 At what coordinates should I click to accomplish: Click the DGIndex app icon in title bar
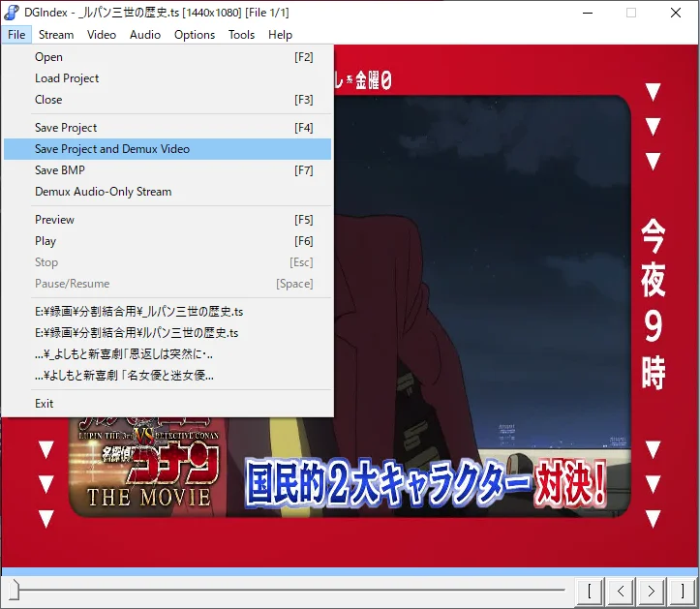12,13
